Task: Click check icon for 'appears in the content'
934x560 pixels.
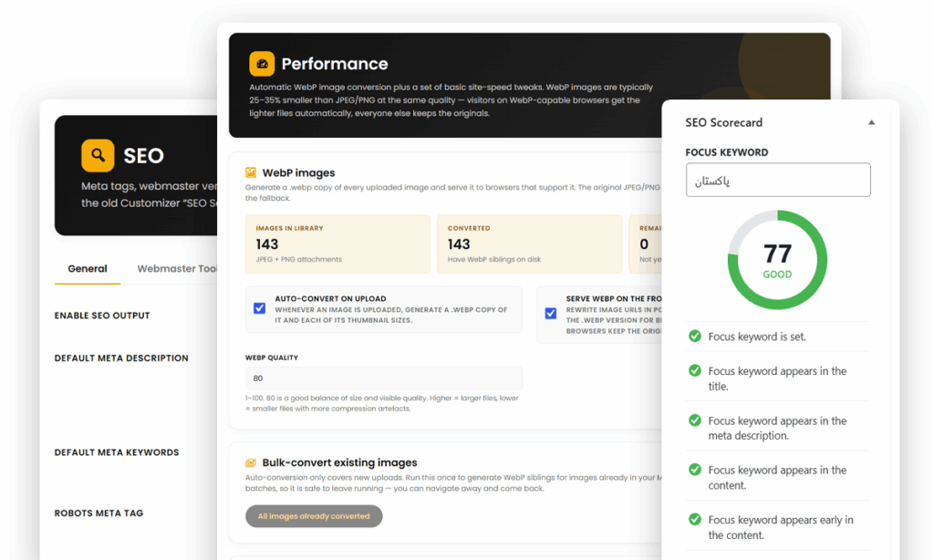Action: 694,470
